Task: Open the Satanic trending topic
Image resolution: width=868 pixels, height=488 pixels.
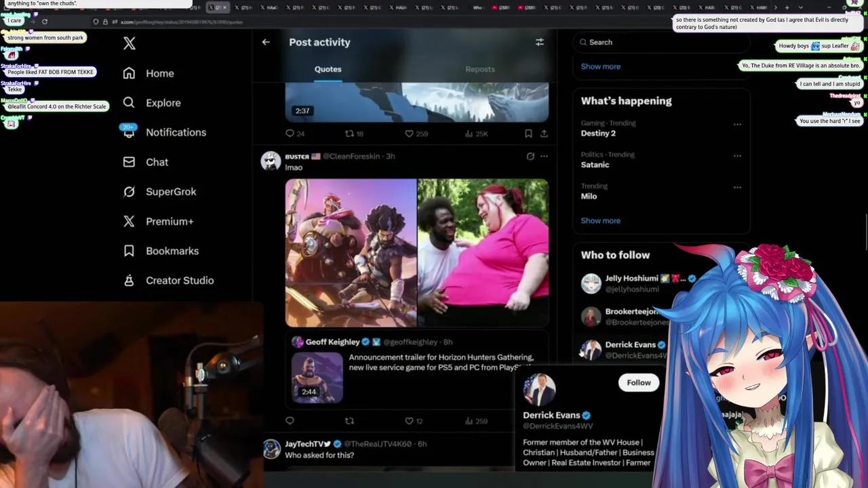Action: [x=595, y=165]
